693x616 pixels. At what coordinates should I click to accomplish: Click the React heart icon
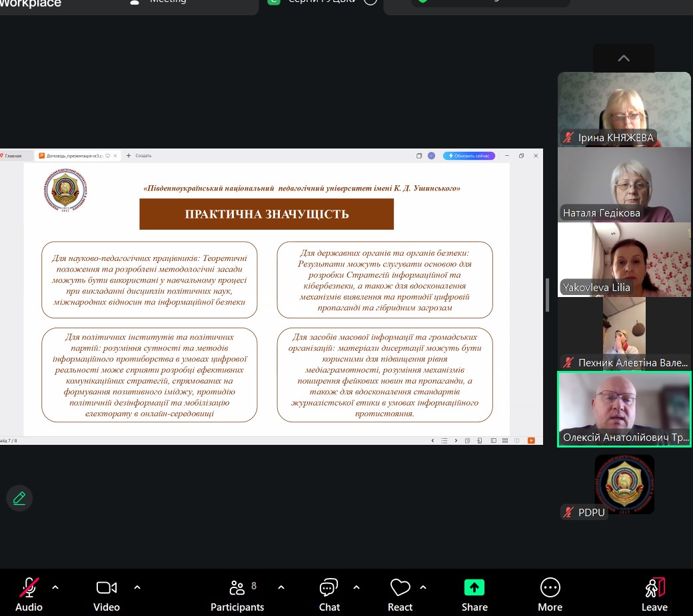[400, 588]
